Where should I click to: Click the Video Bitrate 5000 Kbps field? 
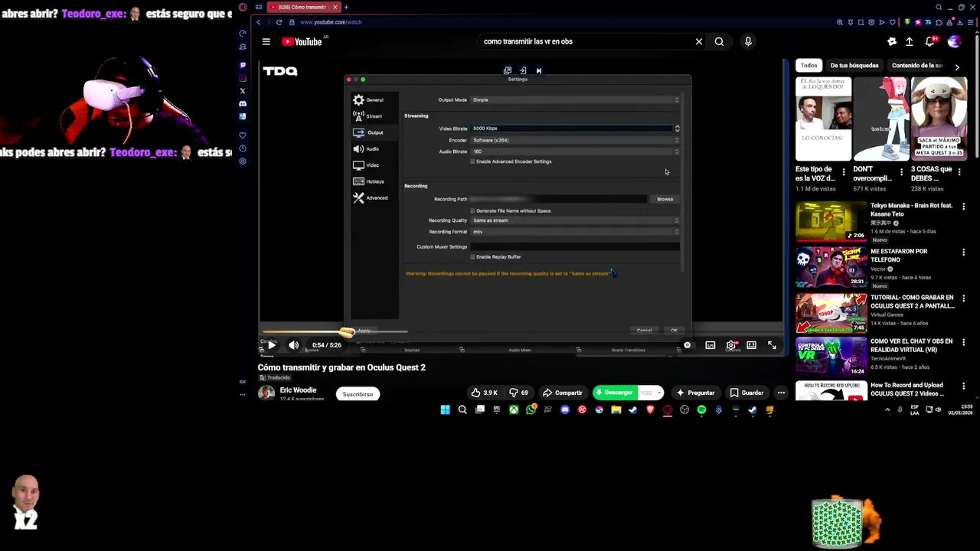[572, 129]
